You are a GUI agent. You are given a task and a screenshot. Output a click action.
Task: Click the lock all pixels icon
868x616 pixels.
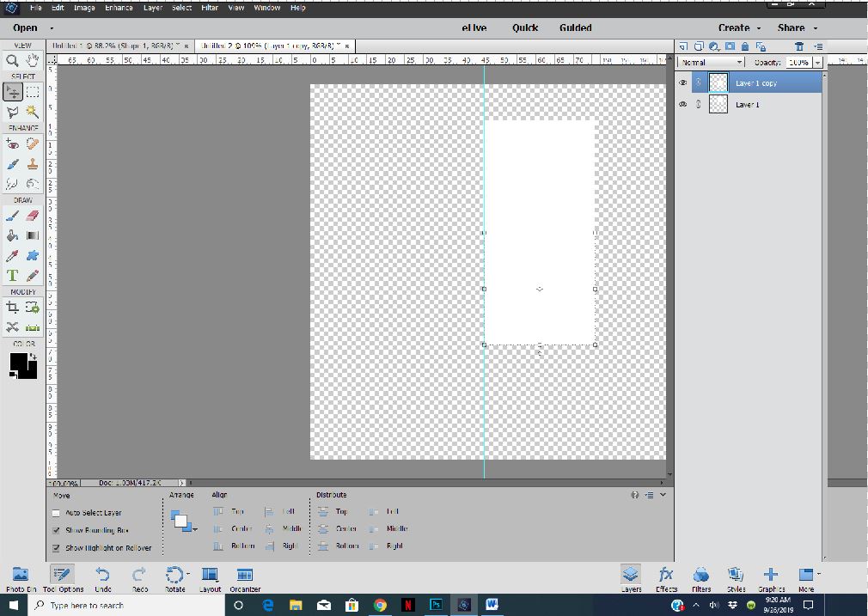[745, 46]
